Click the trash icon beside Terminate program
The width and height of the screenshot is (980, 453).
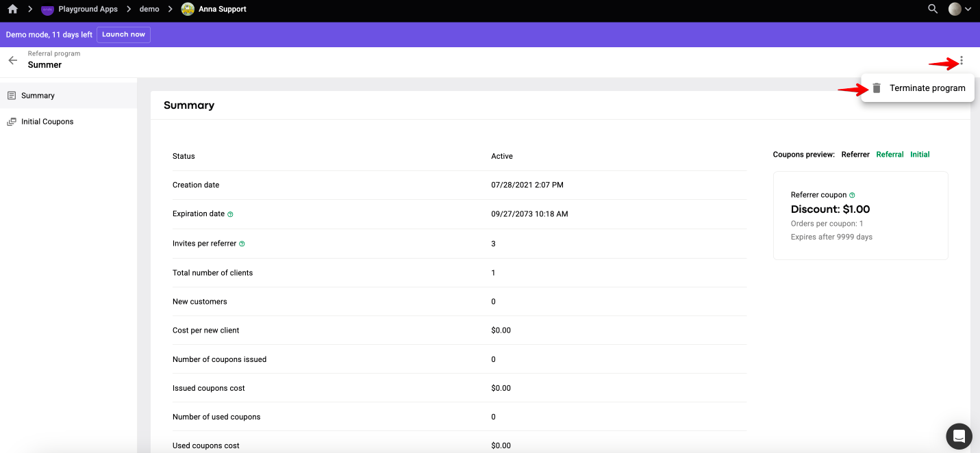pyautogui.click(x=877, y=88)
